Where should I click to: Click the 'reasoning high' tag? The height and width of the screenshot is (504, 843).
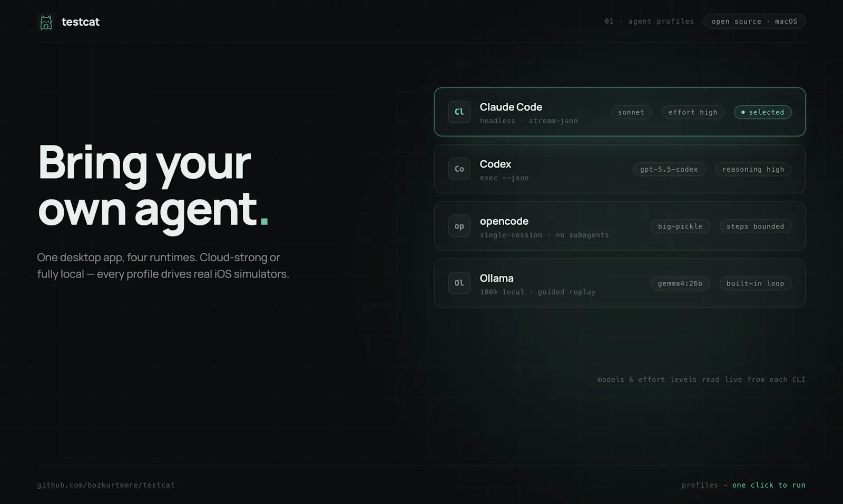[753, 169]
